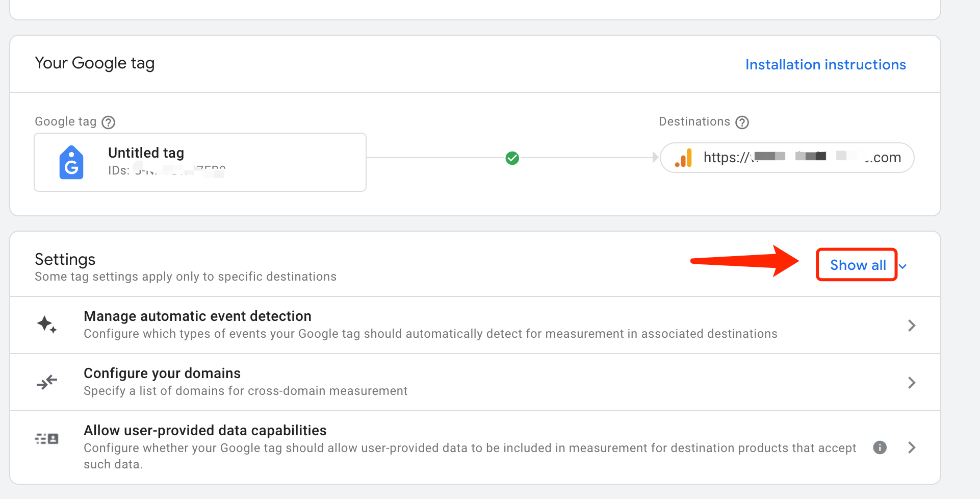Click the blue Google tag logo icon
The image size is (980, 499).
(x=71, y=163)
